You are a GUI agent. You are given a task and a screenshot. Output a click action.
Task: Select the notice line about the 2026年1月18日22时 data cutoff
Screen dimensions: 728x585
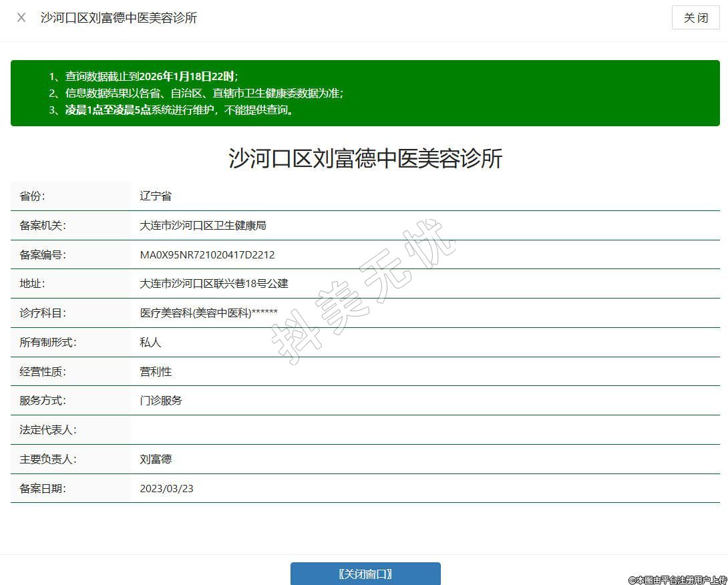pos(143,76)
